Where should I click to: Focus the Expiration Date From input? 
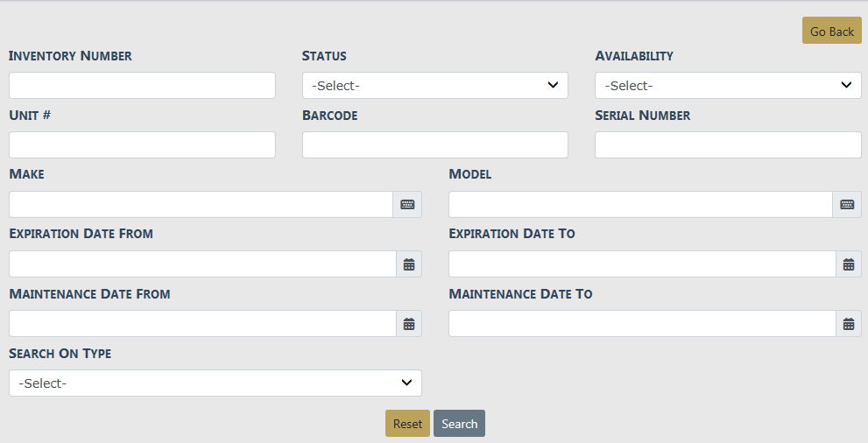tap(202, 264)
